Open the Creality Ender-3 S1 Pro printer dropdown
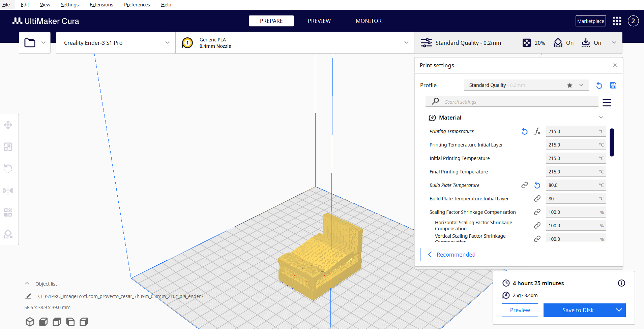644x329 pixels. pyautogui.click(x=116, y=43)
